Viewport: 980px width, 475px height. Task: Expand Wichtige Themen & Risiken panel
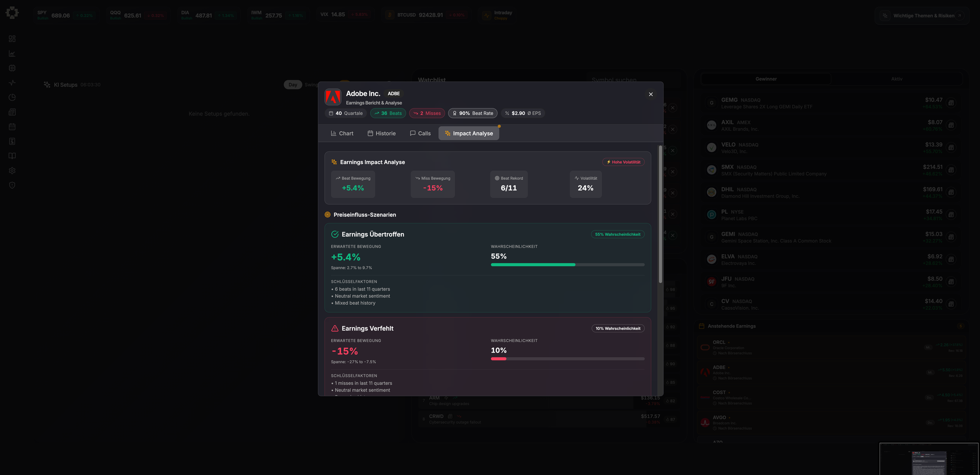[x=922, y=16]
